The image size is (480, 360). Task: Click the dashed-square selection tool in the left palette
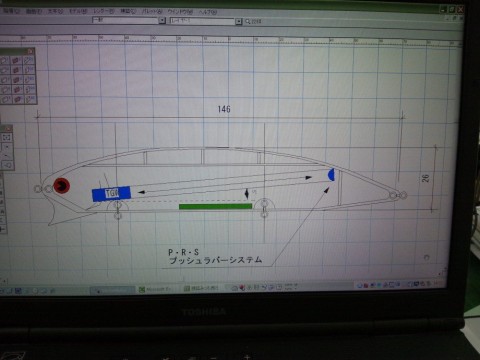point(7,137)
